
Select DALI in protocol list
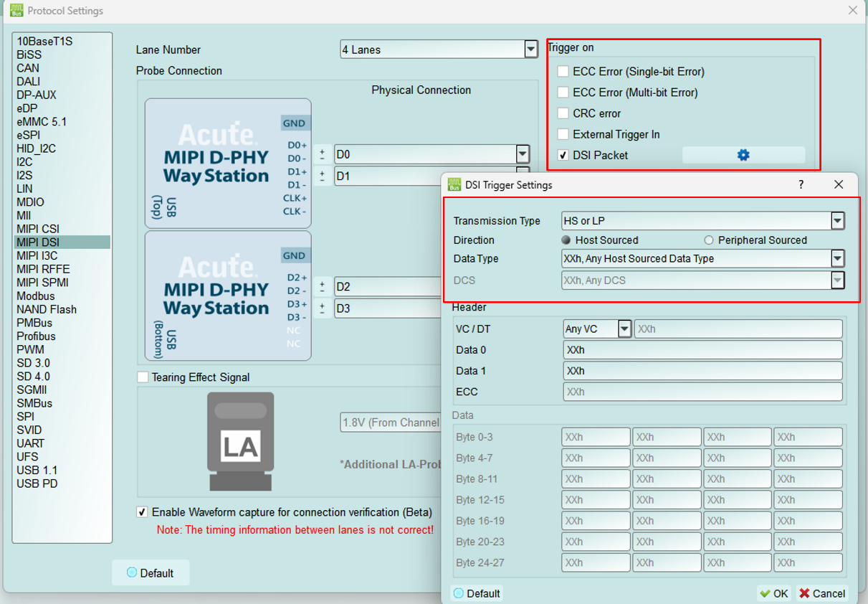[29, 82]
